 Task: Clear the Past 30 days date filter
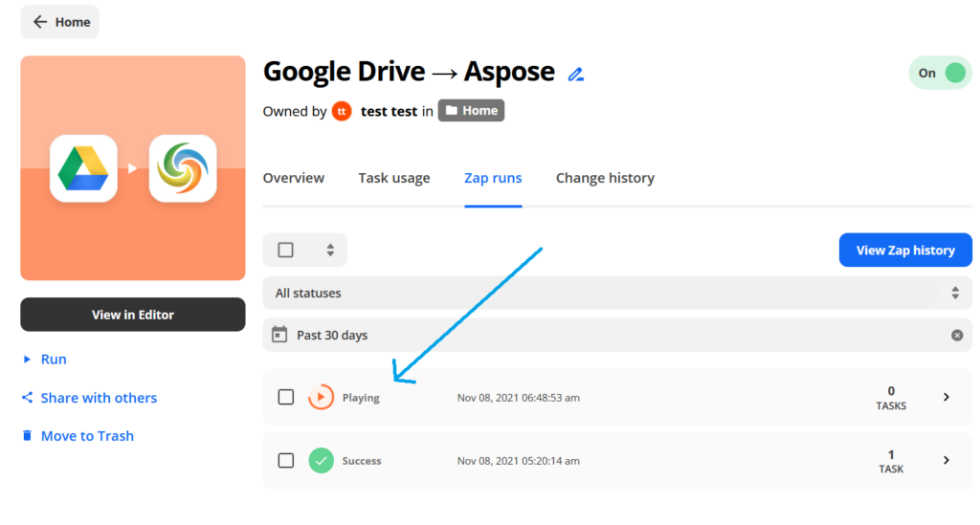point(956,336)
